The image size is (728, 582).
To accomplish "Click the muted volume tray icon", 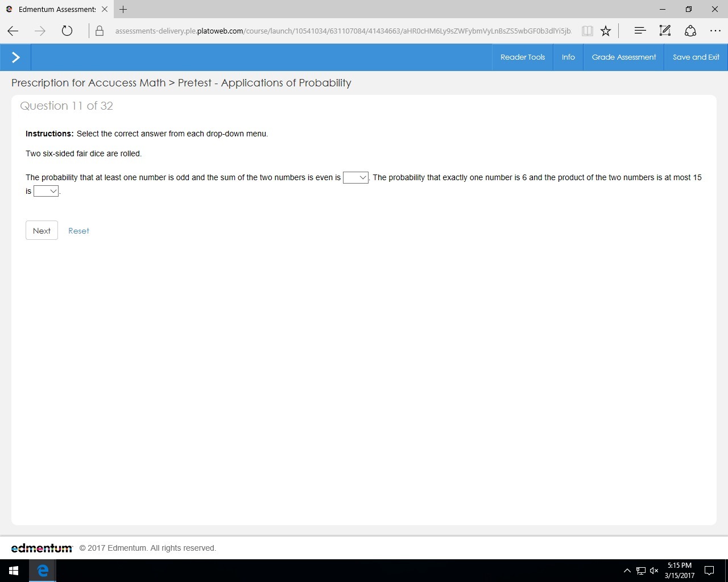I will click(x=654, y=571).
